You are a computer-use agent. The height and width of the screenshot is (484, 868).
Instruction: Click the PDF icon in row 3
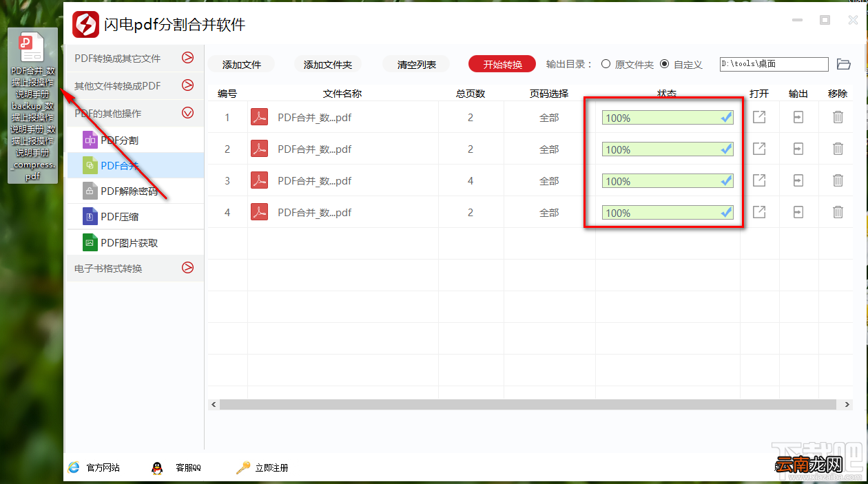pyautogui.click(x=258, y=180)
